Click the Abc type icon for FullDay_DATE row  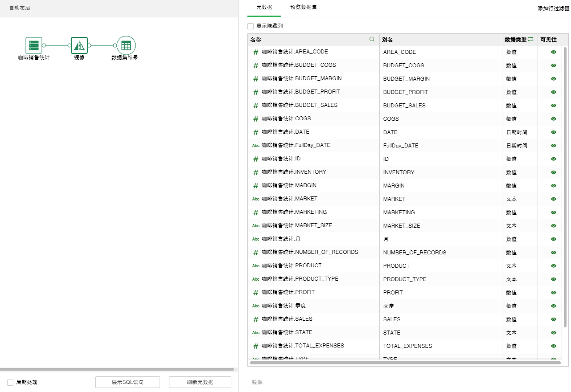(x=256, y=146)
